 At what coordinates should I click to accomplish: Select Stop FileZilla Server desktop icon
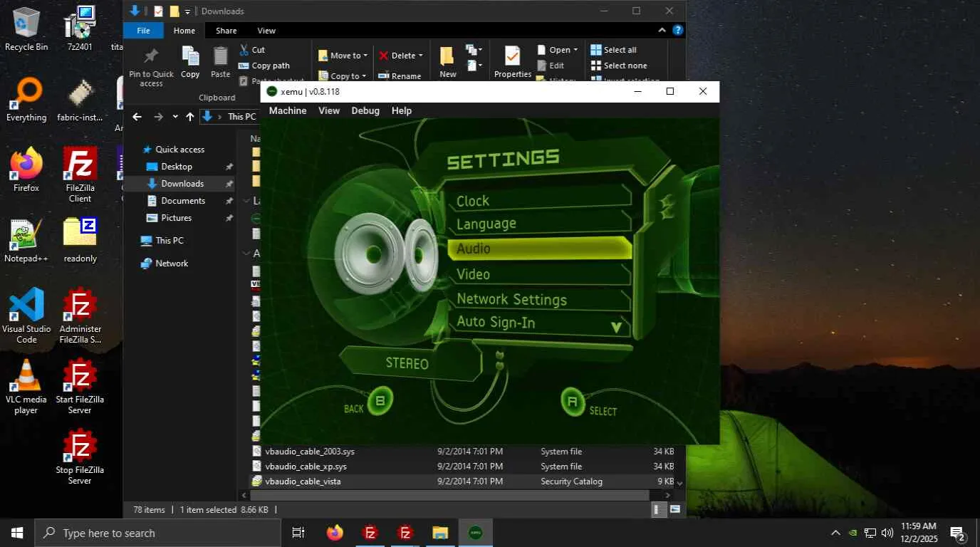(80, 457)
